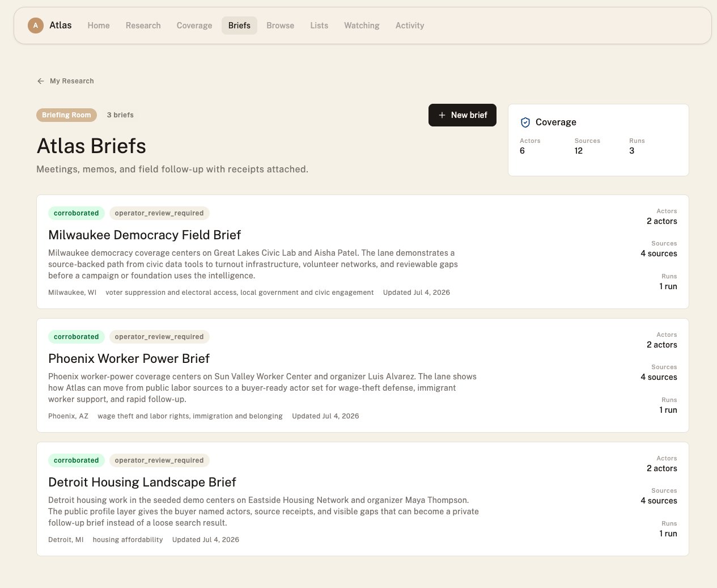Click operator_review_required tag on Detroit brief
The image size is (717, 588).
click(159, 460)
